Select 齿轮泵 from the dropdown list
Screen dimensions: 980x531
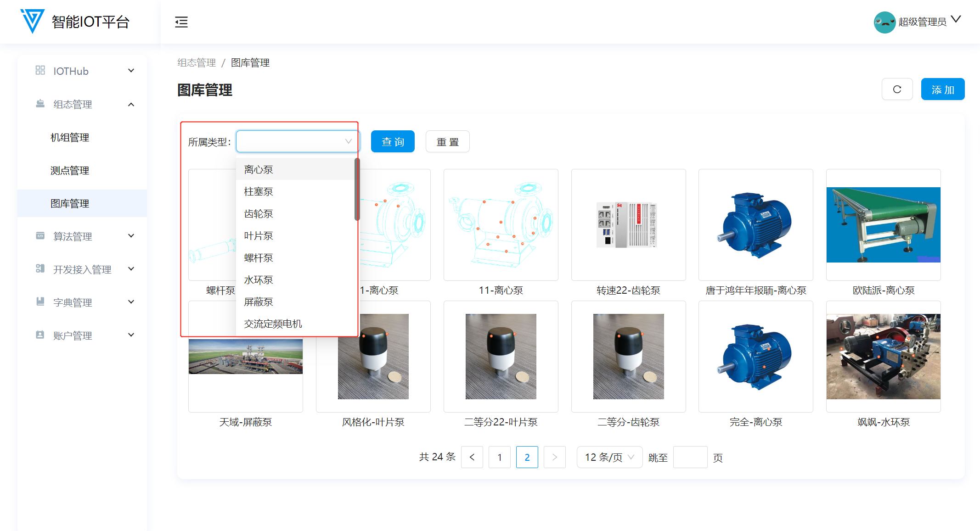pyautogui.click(x=259, y=214)
